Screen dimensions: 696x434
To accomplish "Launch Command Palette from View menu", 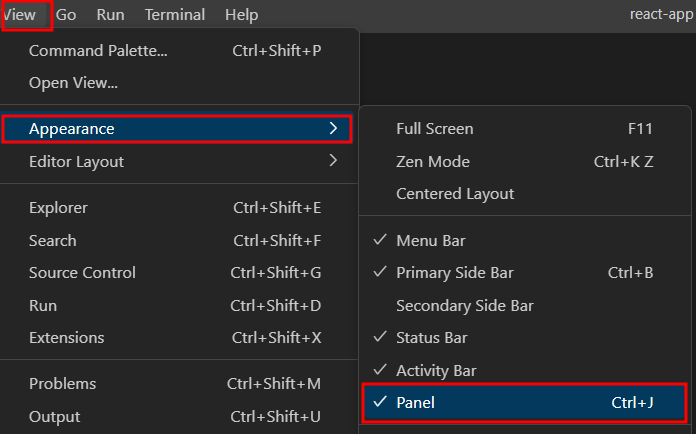I will (179, 51).
